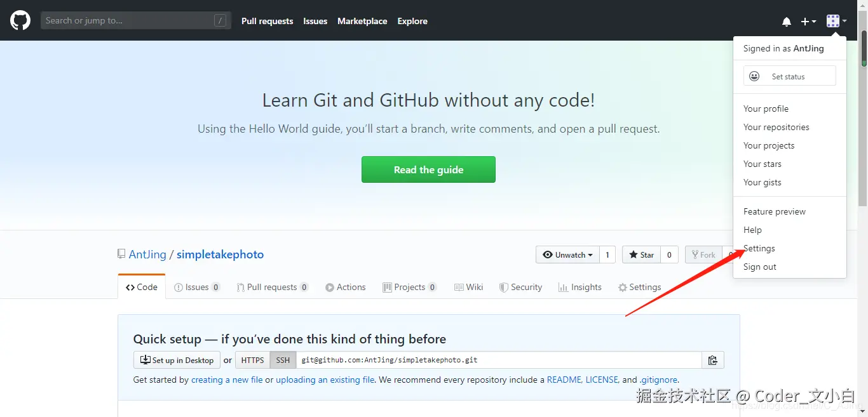Copy clone URL with clipboard icon
The image size is (868, 417).
point(713,360)
